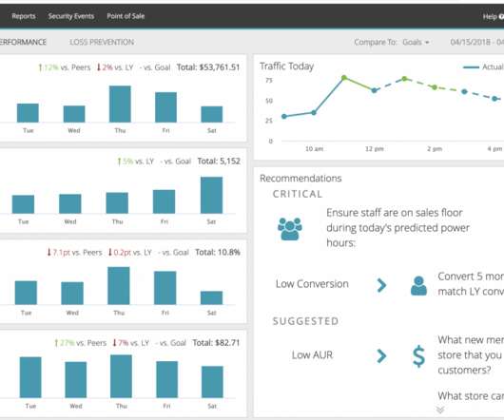Click the Low Conversion recommendation label
The height and width of the screenshot is (420, 504).
tap(312, 284)
